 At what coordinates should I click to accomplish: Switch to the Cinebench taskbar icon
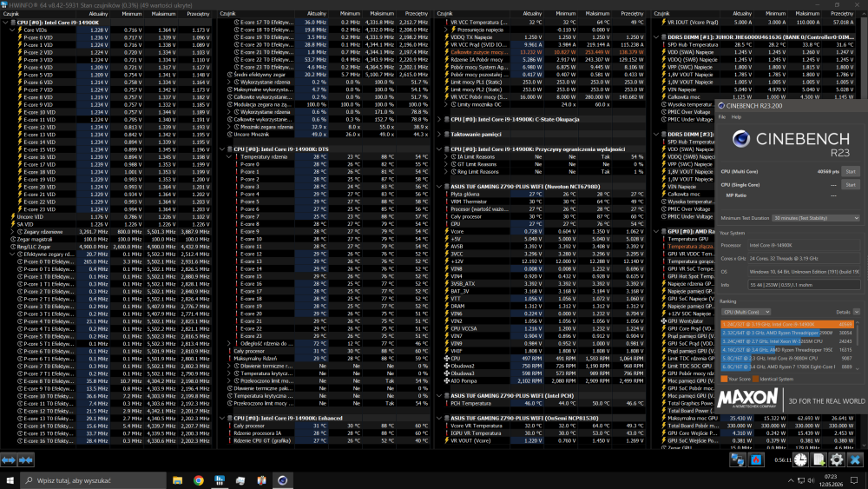click(282, 480)
